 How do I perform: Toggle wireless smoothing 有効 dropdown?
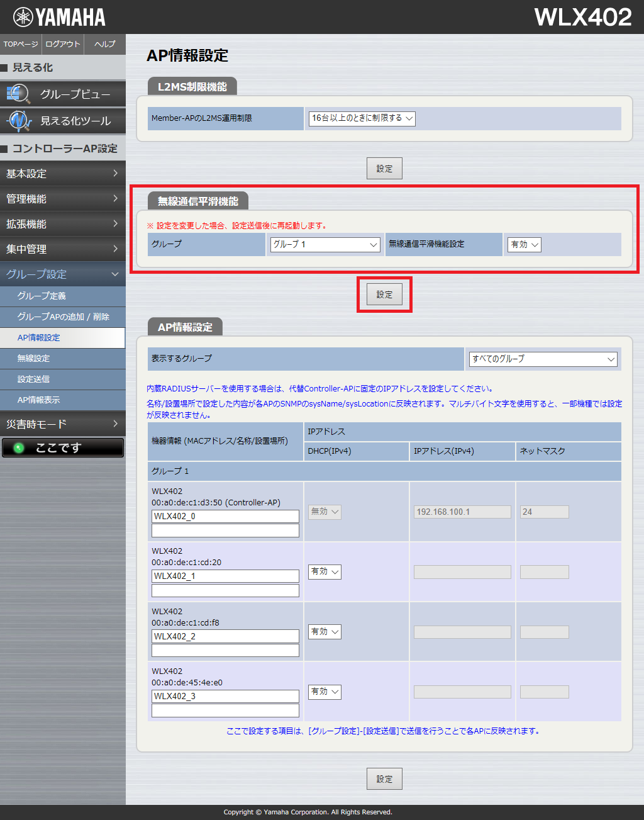point(525,245)
